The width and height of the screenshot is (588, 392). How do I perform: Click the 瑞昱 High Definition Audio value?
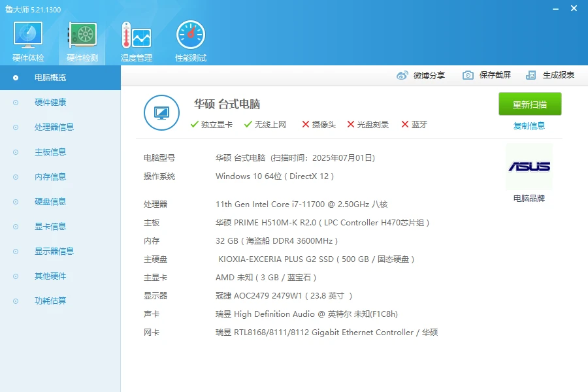coord(306,314)
